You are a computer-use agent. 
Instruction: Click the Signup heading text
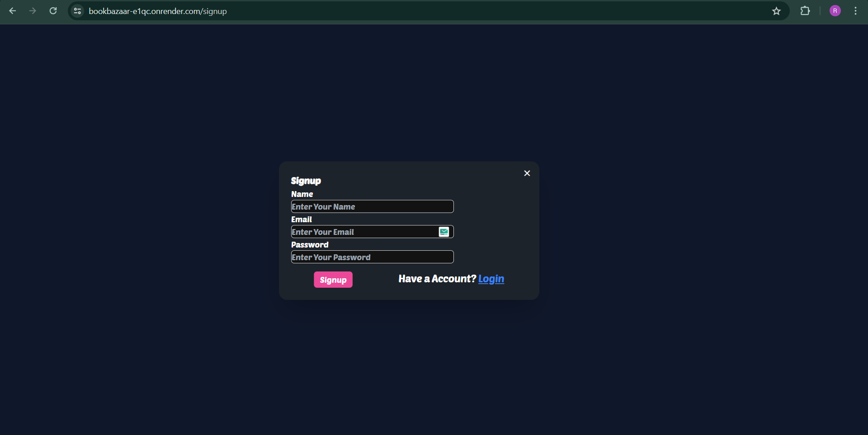coord(306,181)
